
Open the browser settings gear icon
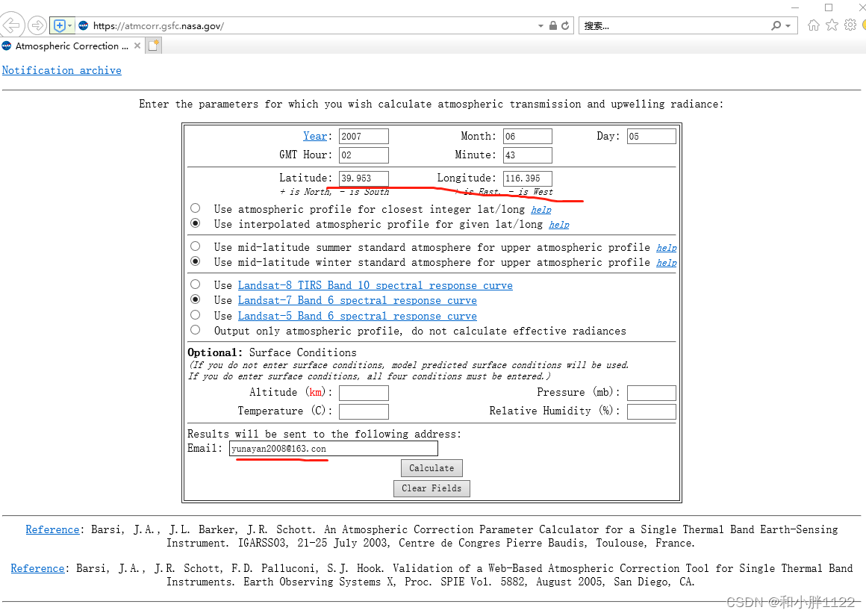850,25
